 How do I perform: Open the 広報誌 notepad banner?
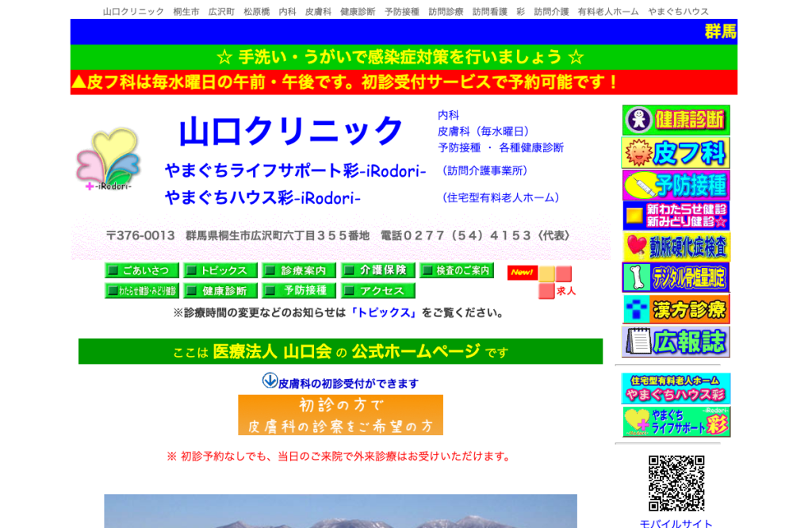(x=676, y=342)
